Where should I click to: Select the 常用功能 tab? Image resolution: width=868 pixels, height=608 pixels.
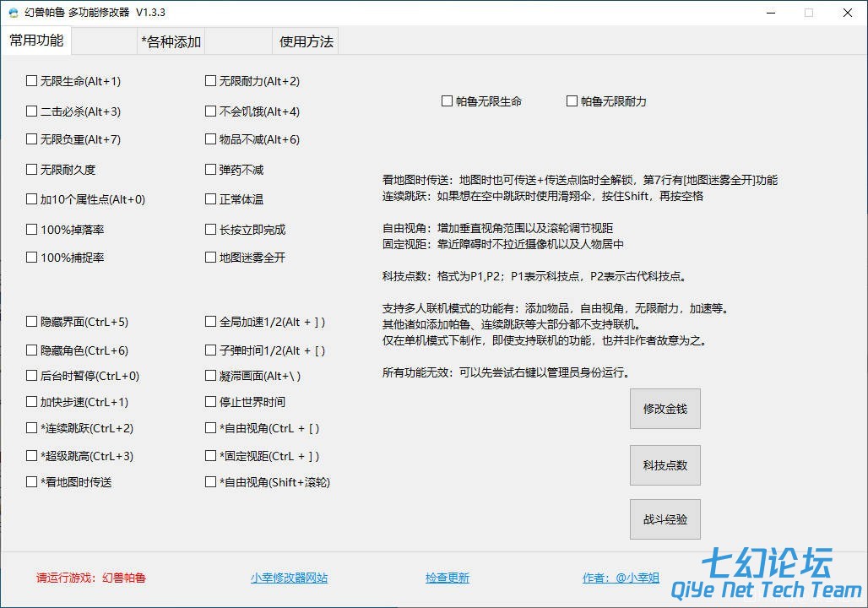pyautogui.click(x=36, y=41)
